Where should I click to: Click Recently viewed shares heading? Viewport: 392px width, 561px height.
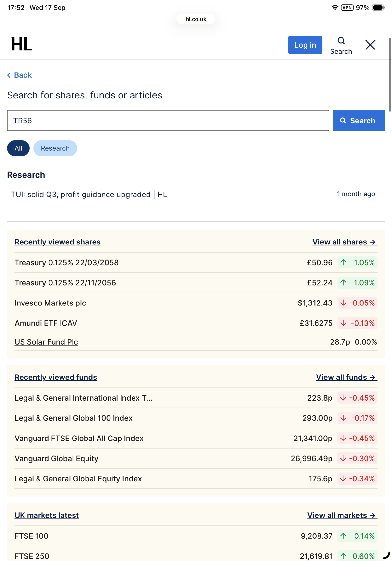(x=58, y=242)
